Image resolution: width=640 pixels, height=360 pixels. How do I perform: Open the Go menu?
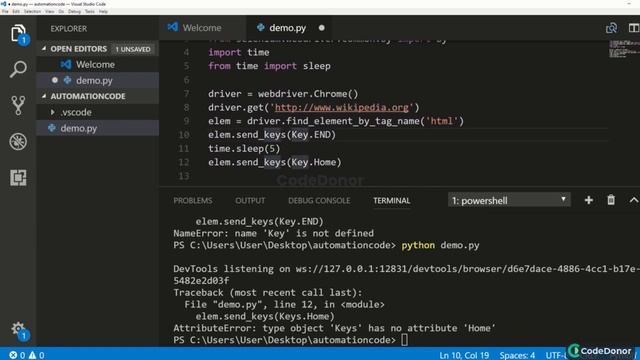[x=61, y=11]
